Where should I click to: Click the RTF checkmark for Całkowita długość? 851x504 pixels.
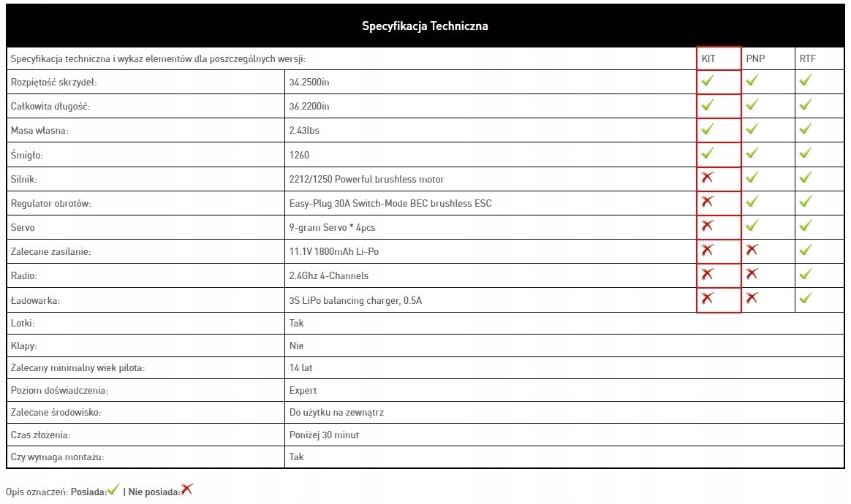pyautogui.click(x=805, y=105)
